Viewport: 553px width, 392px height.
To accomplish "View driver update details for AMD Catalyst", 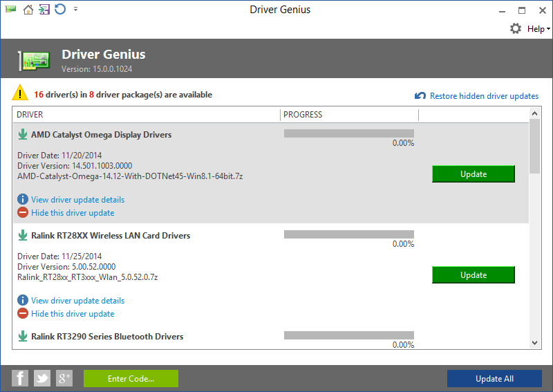I will point(77,200).
